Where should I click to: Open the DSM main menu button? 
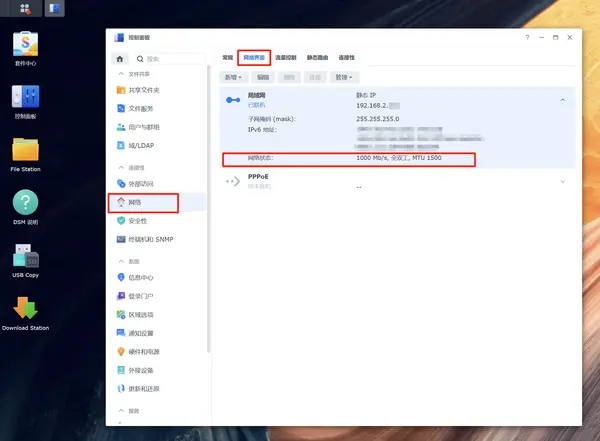point(25,8)
